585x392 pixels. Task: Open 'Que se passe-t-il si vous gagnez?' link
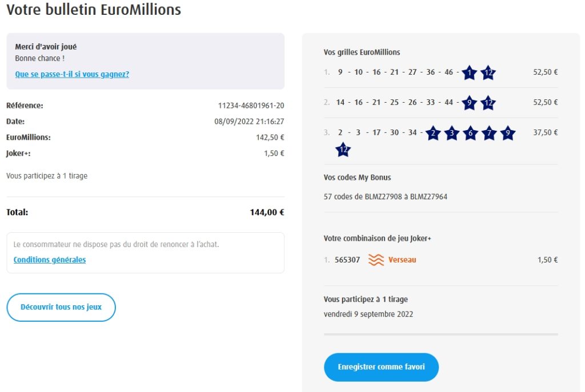pyautogui.click(x=72, y=74)
